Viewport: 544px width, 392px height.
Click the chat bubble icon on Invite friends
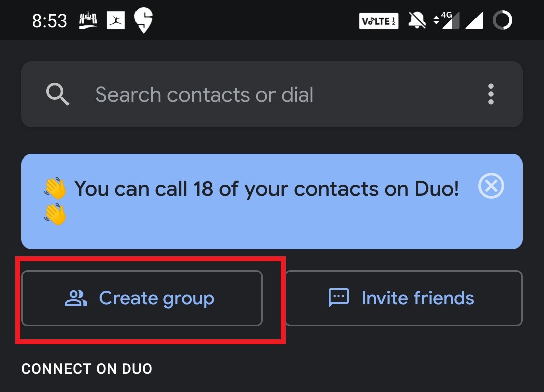pos(338,298)
